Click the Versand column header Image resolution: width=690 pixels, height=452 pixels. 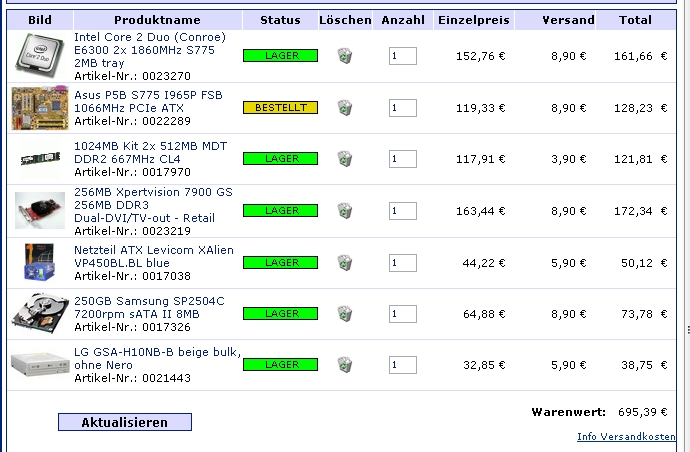555,20
